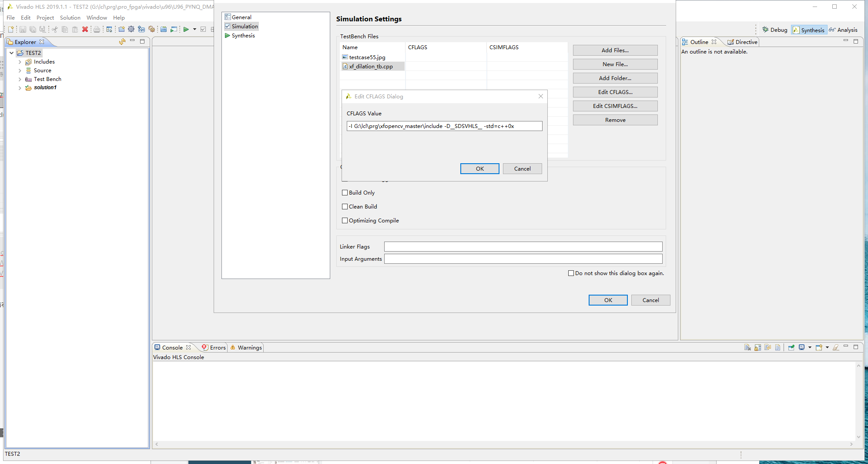The image size is (868, 464).
Task: Open the Display Selected Console dropdown arrow
Action: pos(810,347)
